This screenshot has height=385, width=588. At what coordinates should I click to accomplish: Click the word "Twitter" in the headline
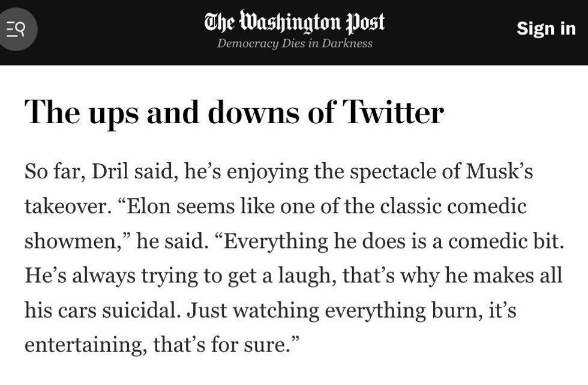pos(393,112)
